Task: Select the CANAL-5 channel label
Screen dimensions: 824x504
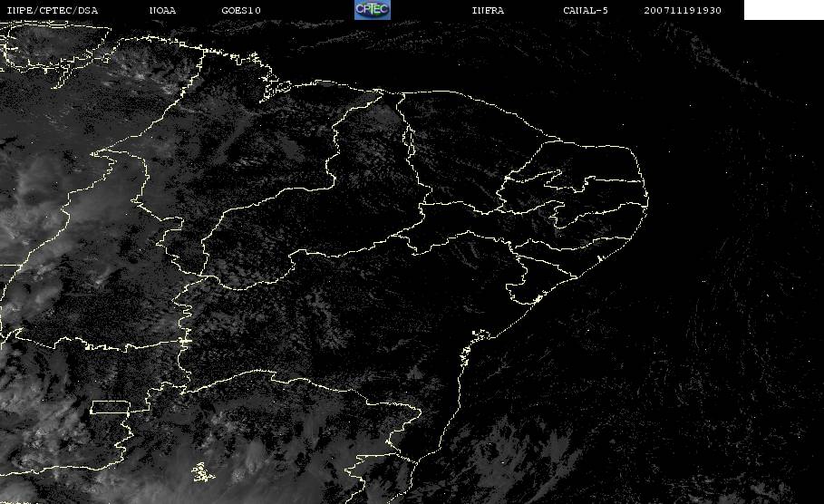Action: 586,11
